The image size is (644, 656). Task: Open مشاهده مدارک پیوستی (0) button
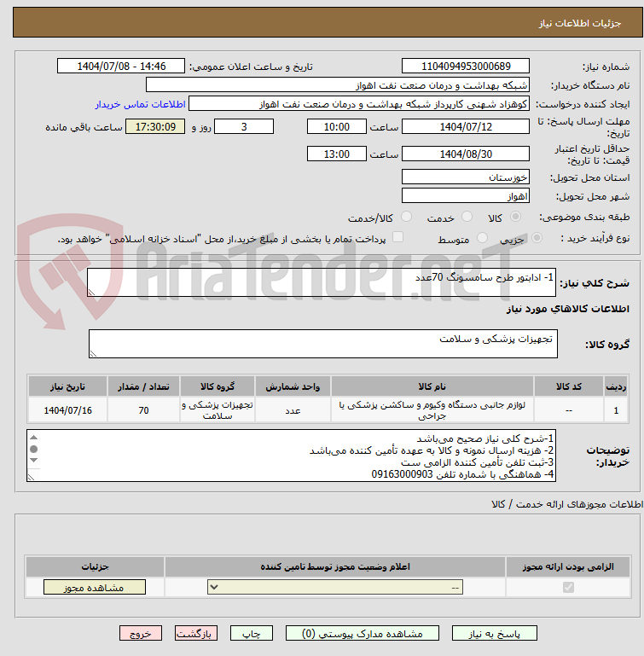(x=363, y=634)
